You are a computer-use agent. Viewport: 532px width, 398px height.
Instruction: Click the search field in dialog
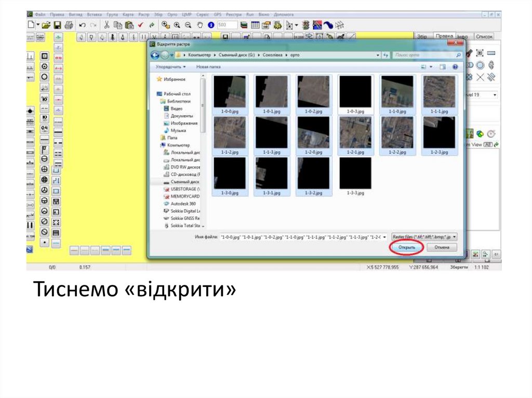pos(428,55)
